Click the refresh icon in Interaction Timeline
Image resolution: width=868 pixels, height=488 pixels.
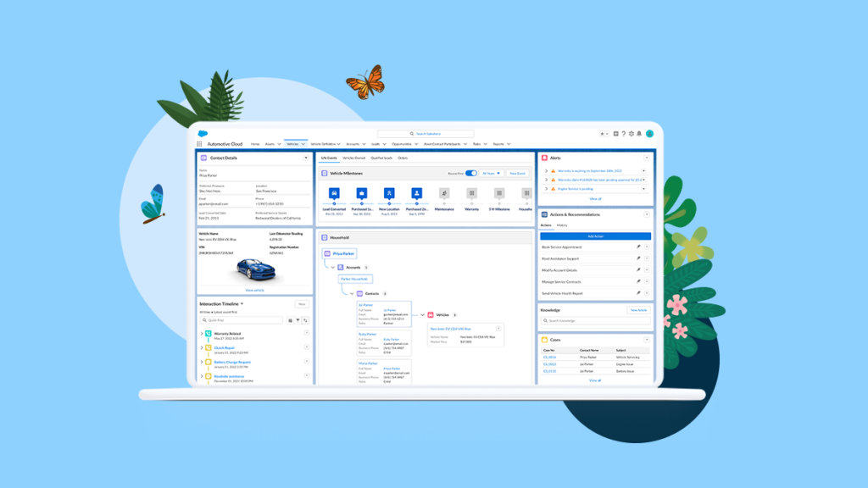click(x=305, y=320)
